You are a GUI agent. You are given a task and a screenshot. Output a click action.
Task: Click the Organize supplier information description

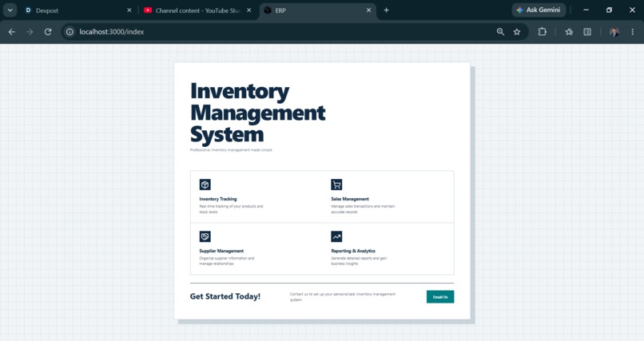[x=227, y=261]
